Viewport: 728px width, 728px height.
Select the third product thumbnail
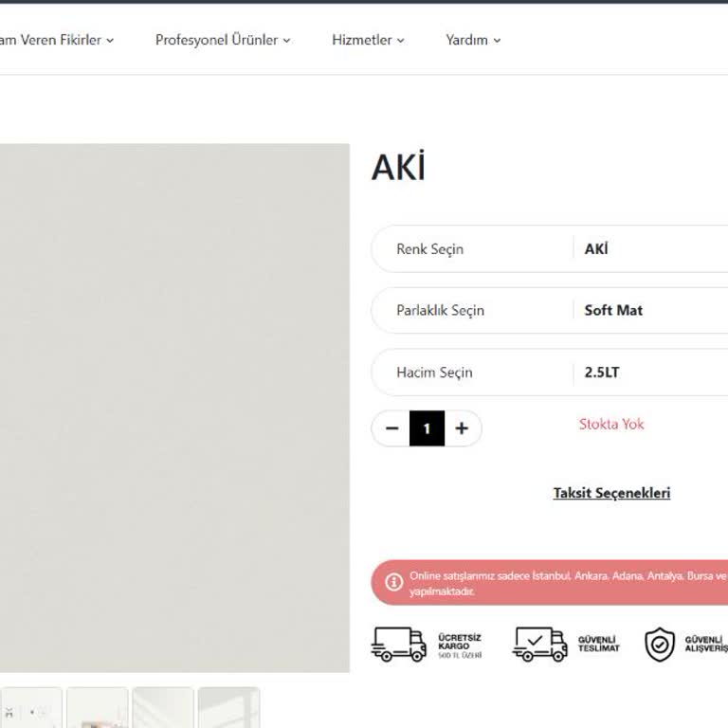coord(163,707)
